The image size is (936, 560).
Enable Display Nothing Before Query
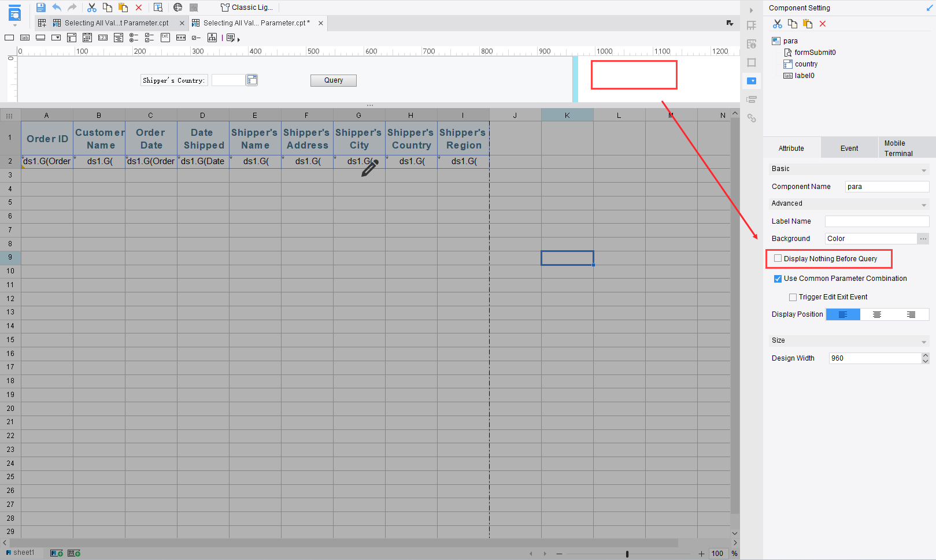pos(777,258)
